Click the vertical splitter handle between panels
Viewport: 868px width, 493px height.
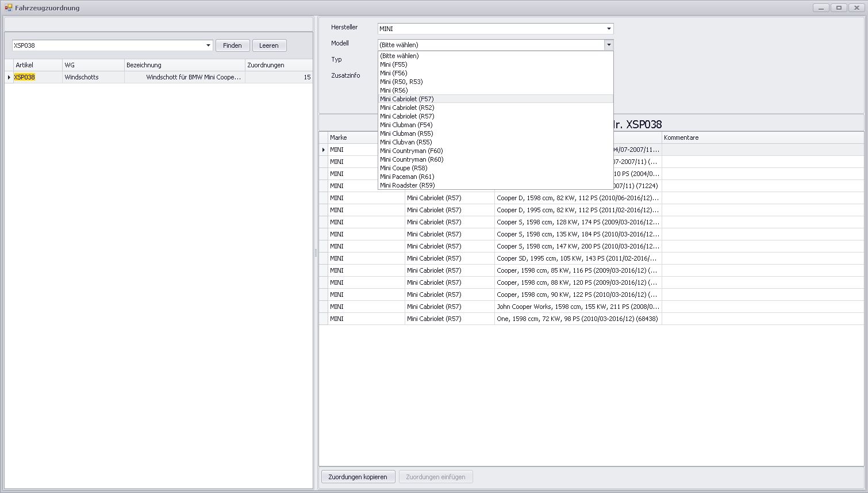pos(316,253)
